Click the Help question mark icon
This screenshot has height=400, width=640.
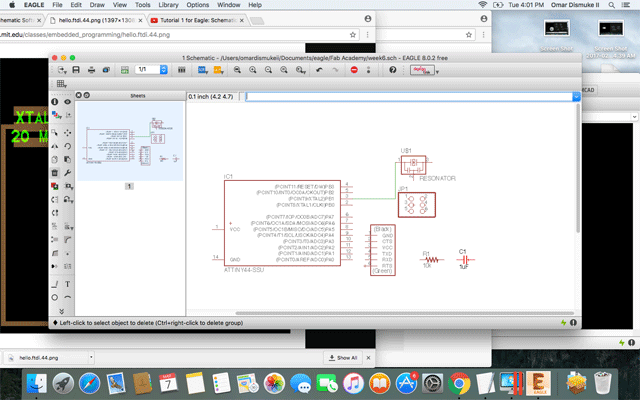pos(392,70)
